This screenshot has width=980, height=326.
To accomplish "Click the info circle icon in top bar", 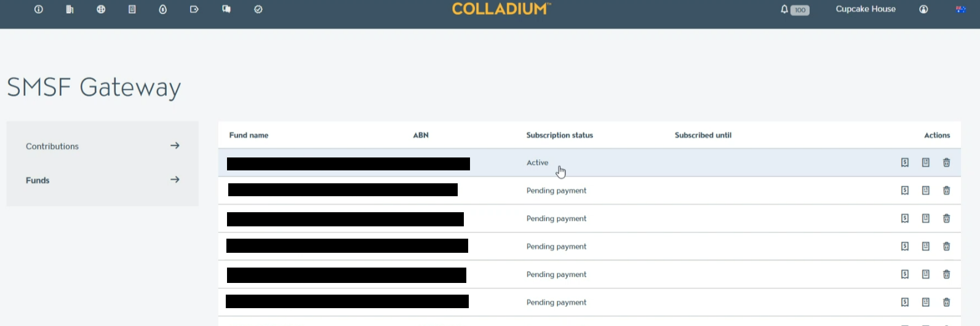I will [39, 9].
